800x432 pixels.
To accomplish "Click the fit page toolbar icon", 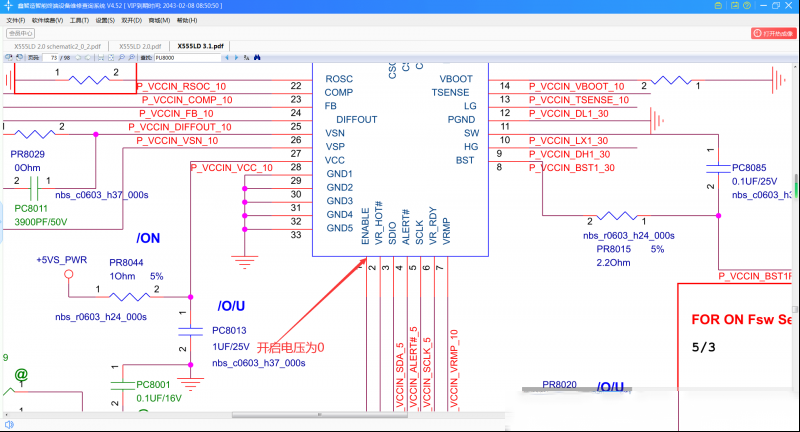I will pyautogui.click(x=111, y=58).
